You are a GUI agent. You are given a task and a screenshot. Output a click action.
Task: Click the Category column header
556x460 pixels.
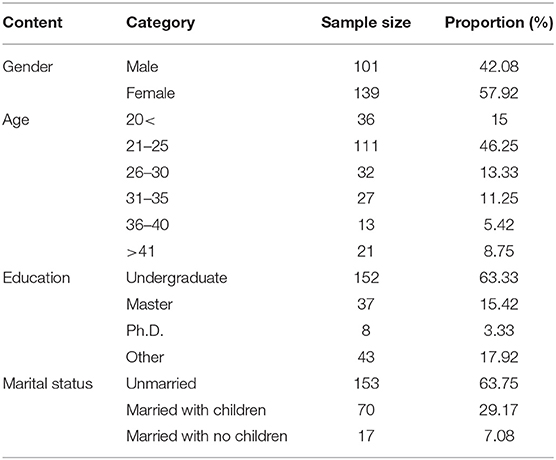click(160, 23)
